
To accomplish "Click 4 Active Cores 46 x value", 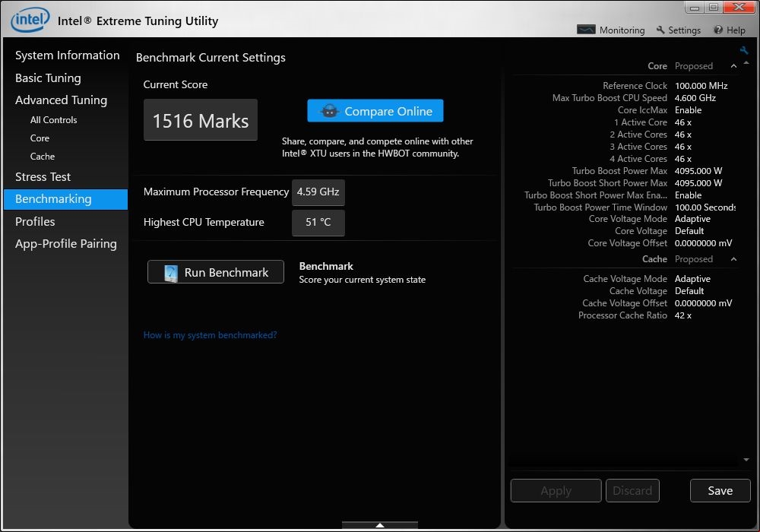I will pyautogui.click(x=683, y=158).
